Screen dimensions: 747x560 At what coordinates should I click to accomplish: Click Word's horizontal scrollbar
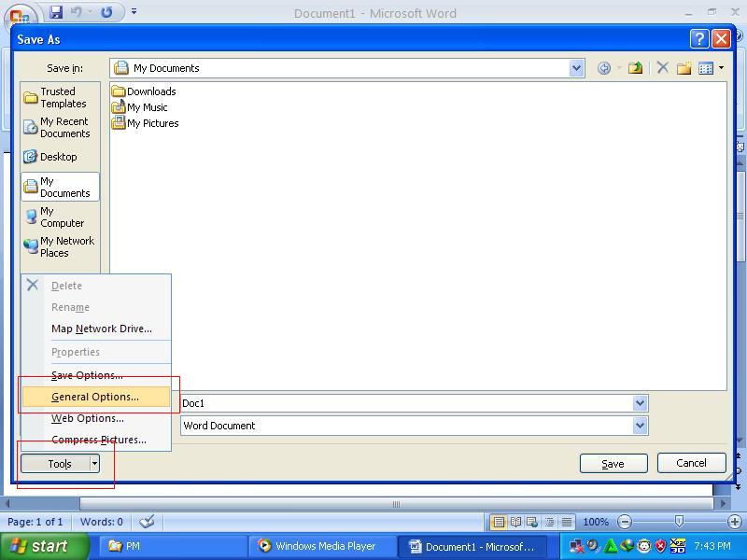[x=396, y=504]
